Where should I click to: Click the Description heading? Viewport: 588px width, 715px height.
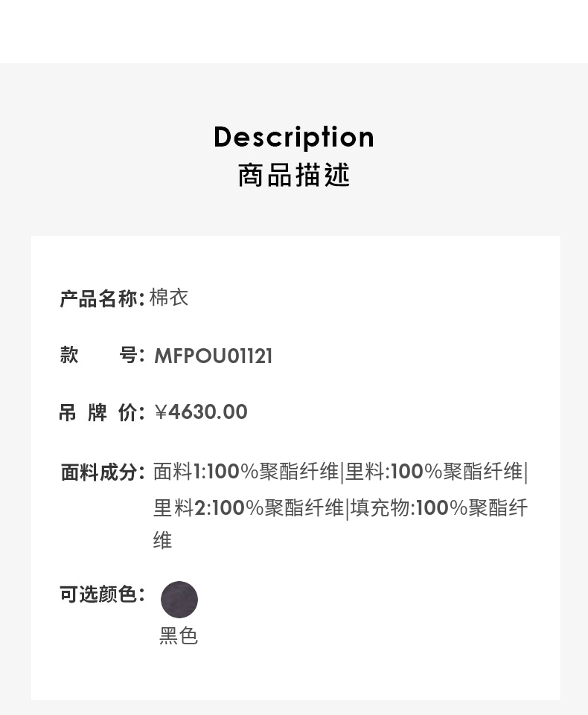click(x=294, y=137)
